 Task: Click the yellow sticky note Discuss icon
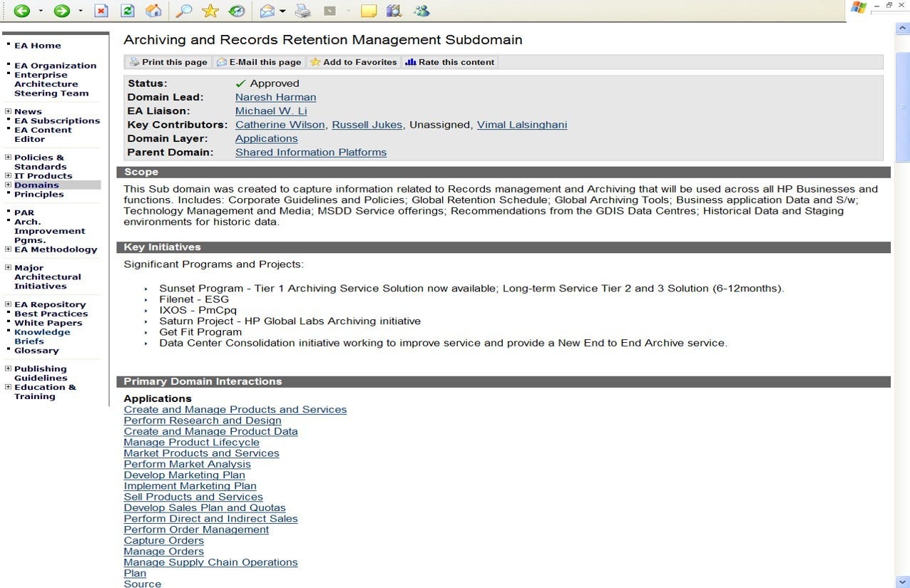[369, 11]
